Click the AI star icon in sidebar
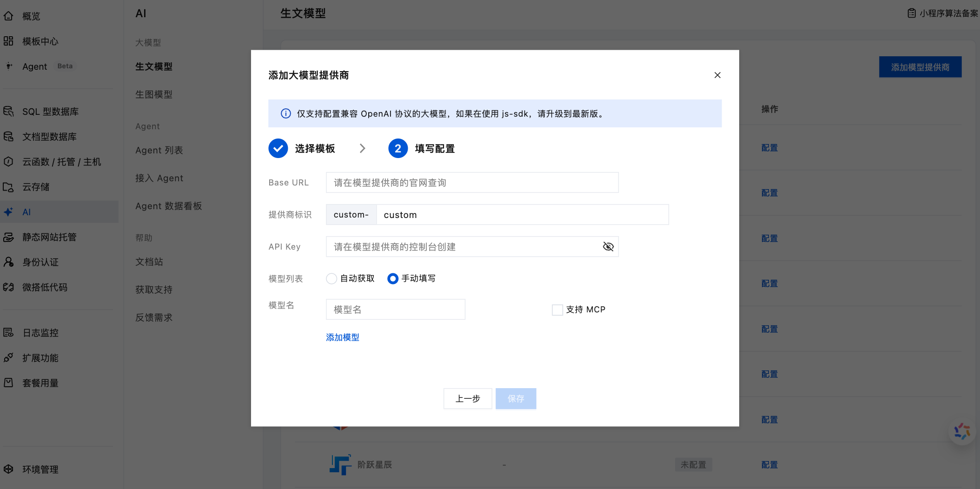980x489 pixels. [8, 212]
